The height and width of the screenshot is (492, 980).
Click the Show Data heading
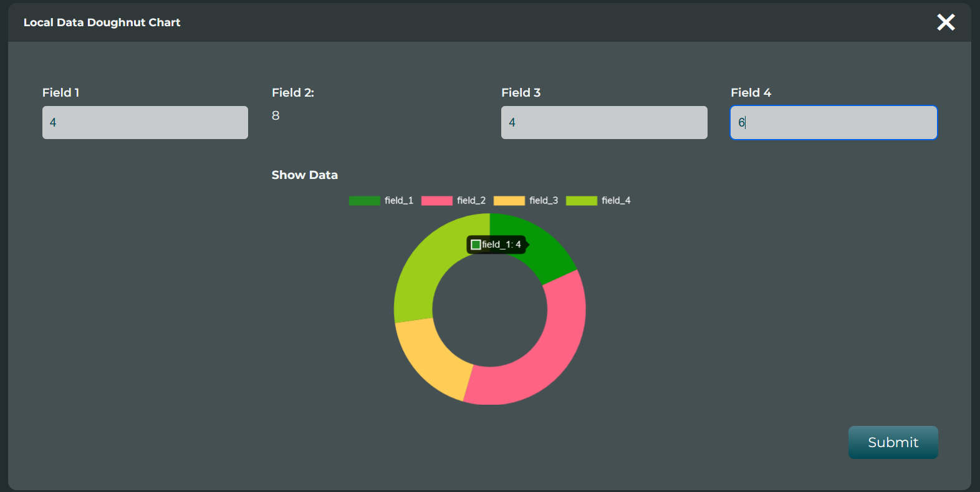click(304, 175)
